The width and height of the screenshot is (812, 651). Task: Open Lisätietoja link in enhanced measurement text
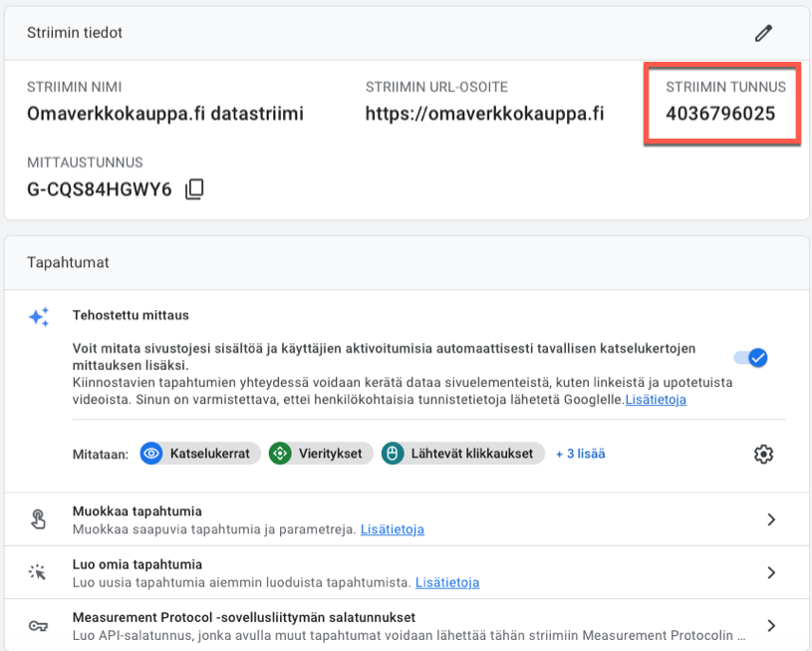coord(656,400)
